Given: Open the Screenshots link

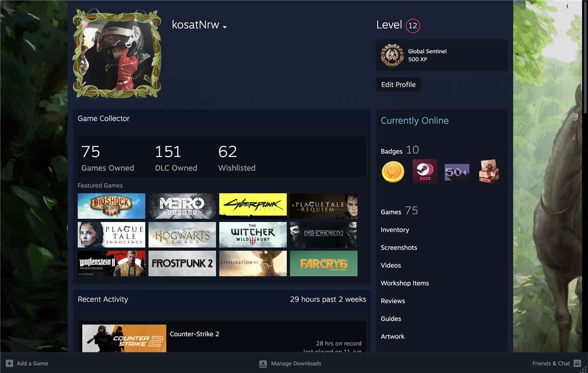Looking at the screenshot, I should pos(399,248).
